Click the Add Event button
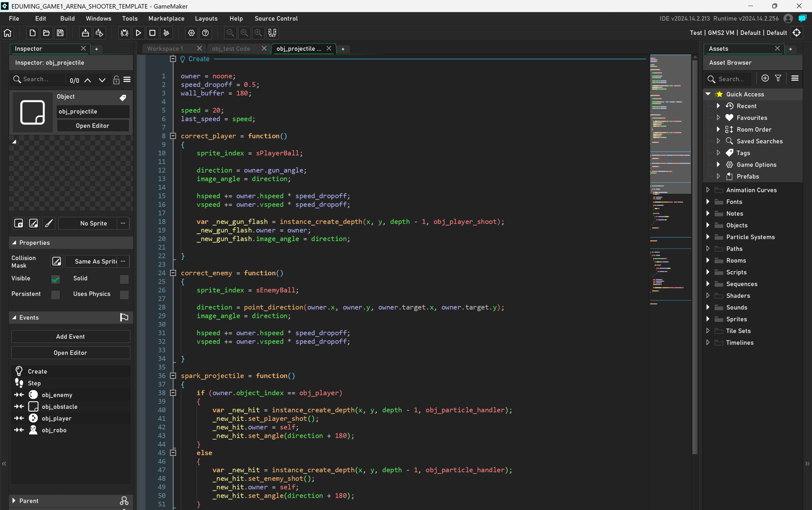812x510 pixels. click(71, 336)
